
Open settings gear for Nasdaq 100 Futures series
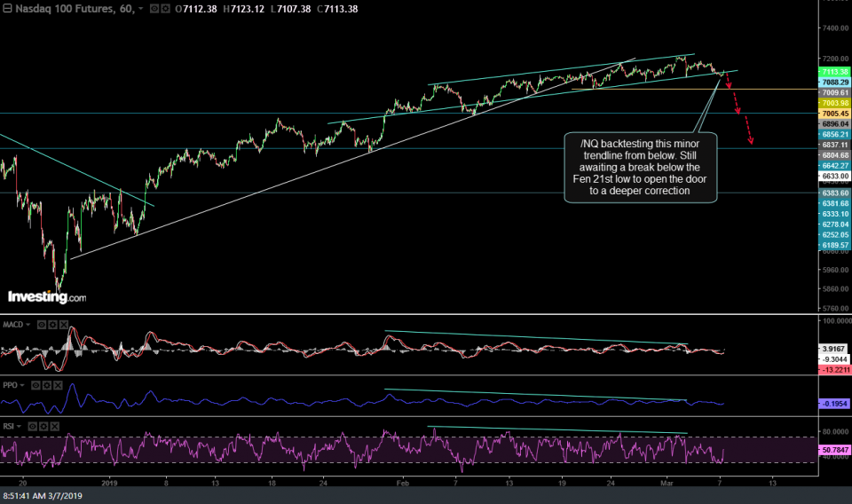click(x=165, y=9)
